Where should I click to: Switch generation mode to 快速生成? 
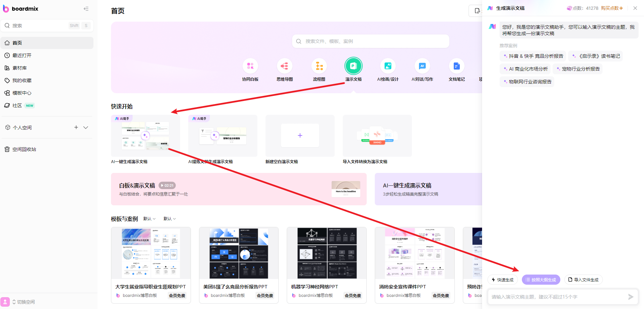tap(502, 280)
